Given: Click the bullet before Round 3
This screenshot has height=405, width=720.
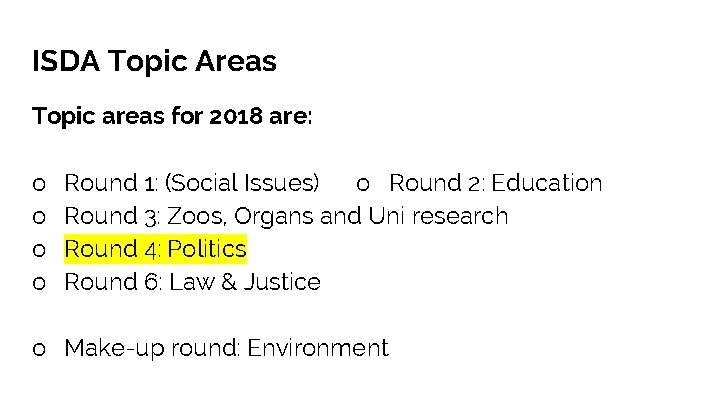Looking at the screenshot, I should (x=39, y=218).
